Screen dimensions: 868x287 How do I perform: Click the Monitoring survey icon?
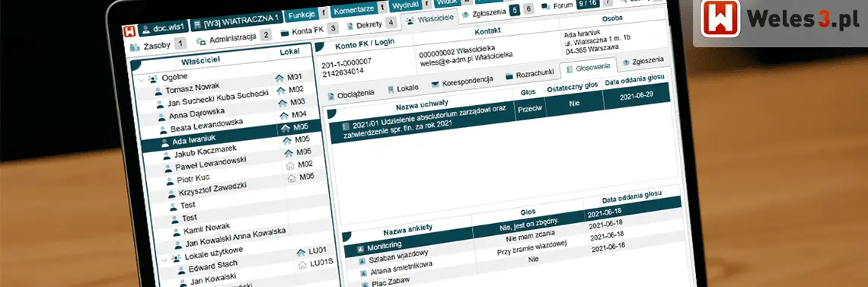click(359, 247)
